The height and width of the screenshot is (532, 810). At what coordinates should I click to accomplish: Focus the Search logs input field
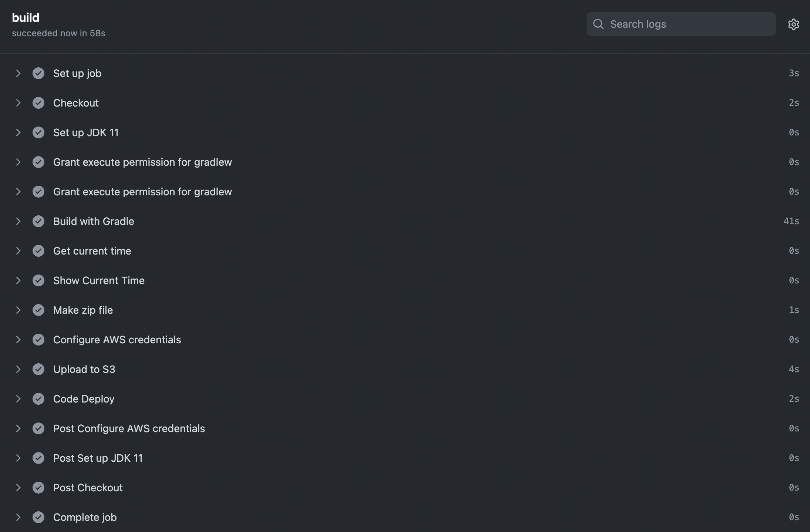tap(681, 24)
